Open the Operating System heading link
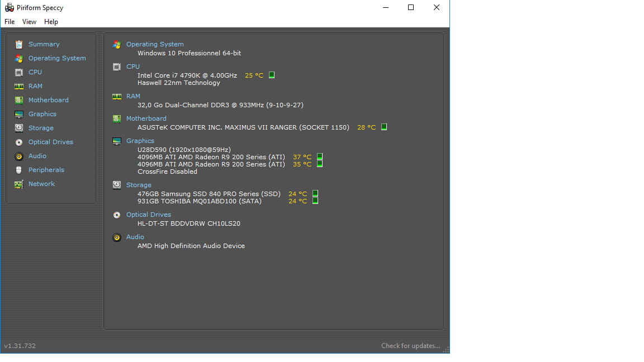Image resolution: width=644 pixels, height=362 pixels. 155,44
